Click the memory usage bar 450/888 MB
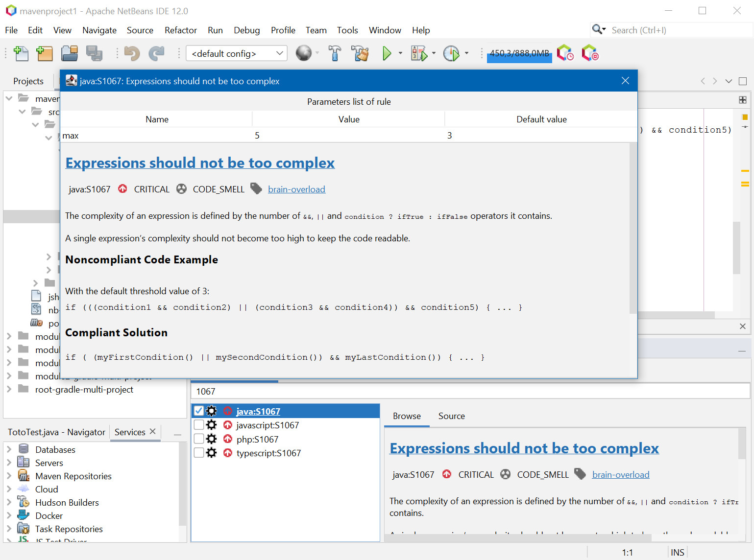This screenshot has height=560, width=754. point(519,53)
